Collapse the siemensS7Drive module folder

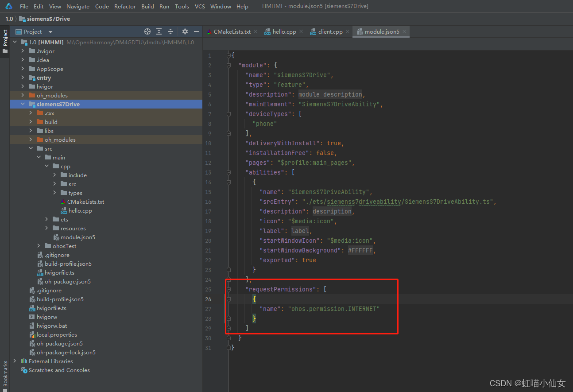(23, 104)
